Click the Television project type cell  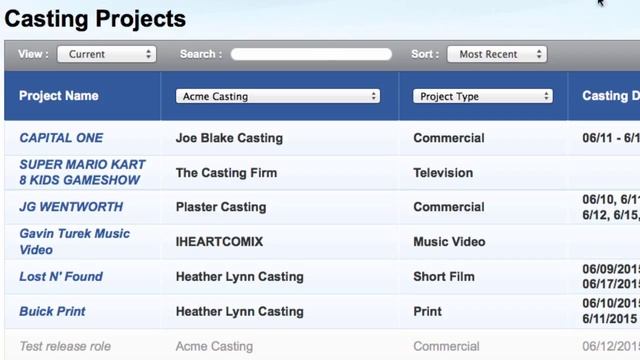point(443,173)
